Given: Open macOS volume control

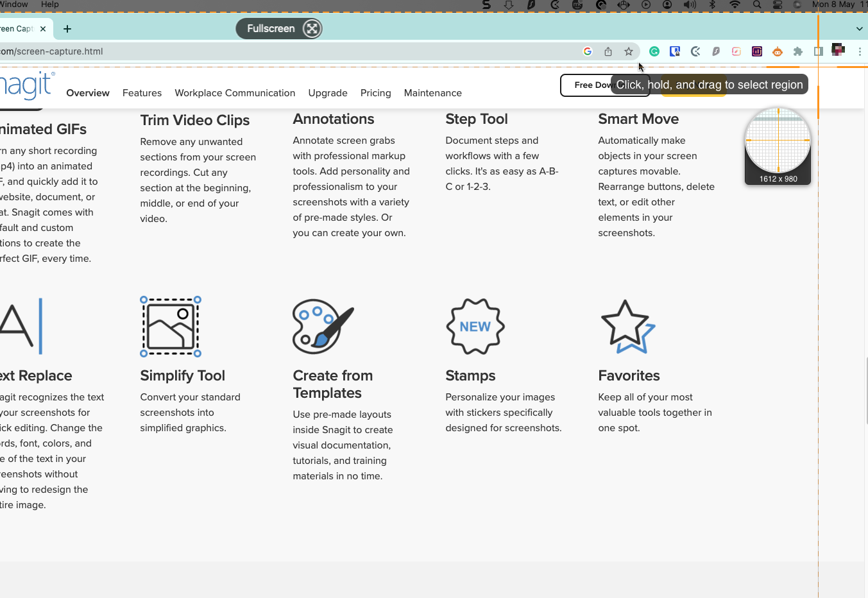Looking at the screenshot, I should tap(690, 4).
